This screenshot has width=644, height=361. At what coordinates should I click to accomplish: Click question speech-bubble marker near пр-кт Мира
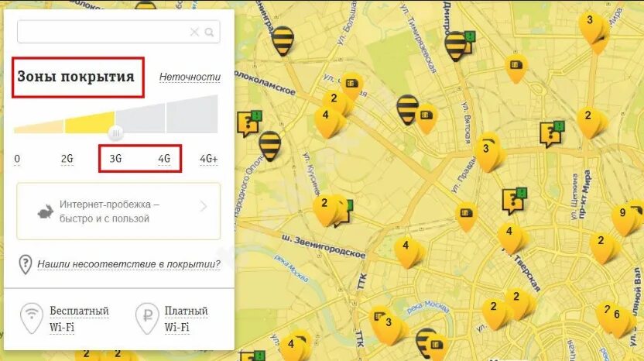point(551,133)
